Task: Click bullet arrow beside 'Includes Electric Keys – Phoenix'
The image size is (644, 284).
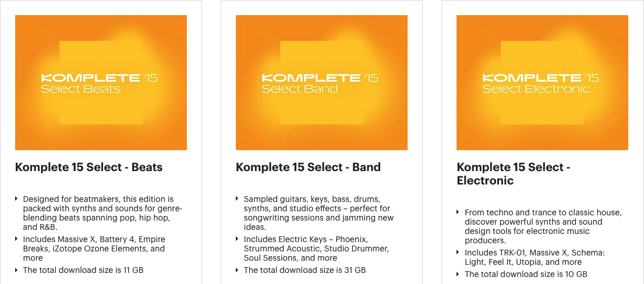Action: [237, 239]
